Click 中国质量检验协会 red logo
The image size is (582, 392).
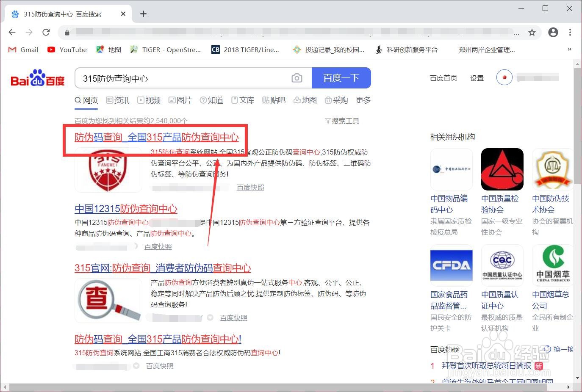(502, 169)
